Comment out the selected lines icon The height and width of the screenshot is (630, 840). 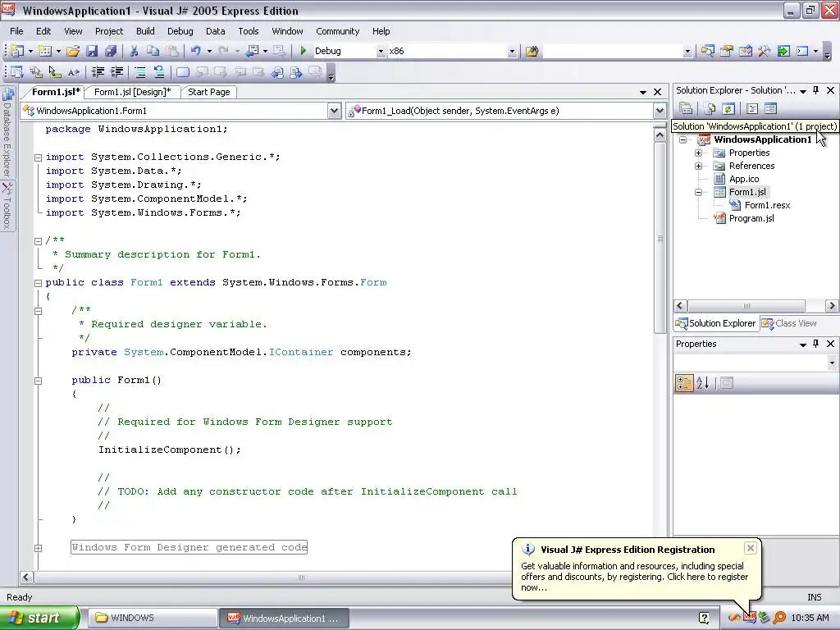139,72
